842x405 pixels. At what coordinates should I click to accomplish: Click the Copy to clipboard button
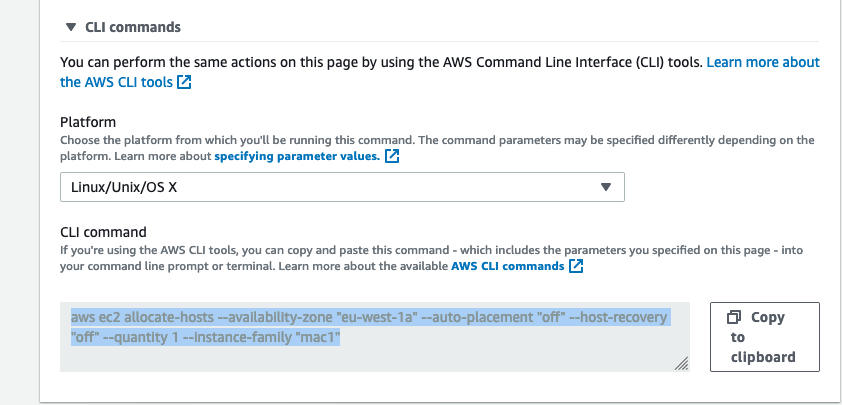pos(765,337)
